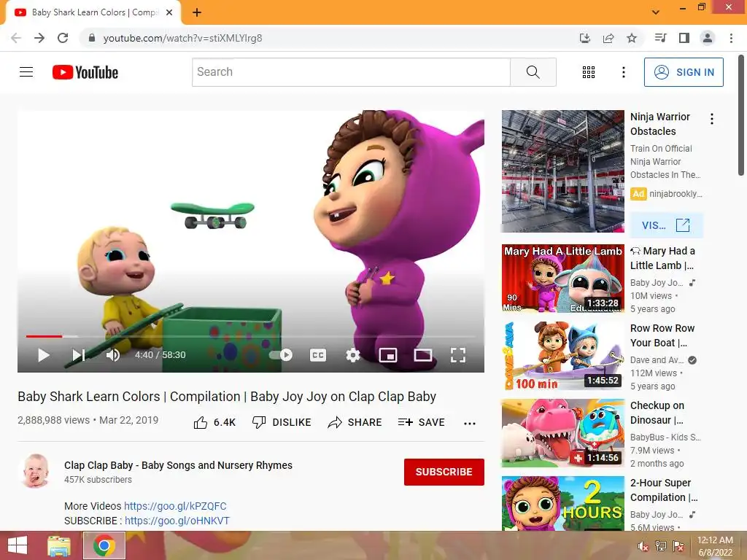The image size is (747, 560).
Task: Focus the YouTube search field
Action: [x=351, y=72]
